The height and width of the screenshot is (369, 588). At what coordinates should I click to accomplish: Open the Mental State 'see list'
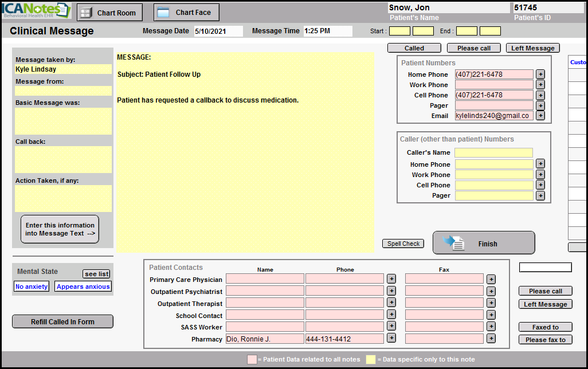pyautogui.click(x=96, y=274)
